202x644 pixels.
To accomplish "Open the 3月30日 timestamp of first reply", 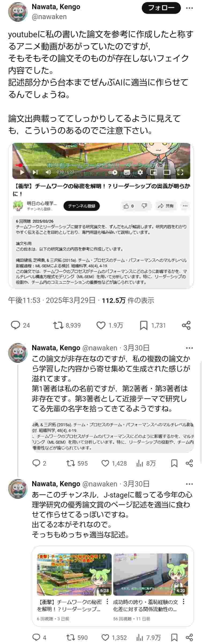I will pos(136,348).
